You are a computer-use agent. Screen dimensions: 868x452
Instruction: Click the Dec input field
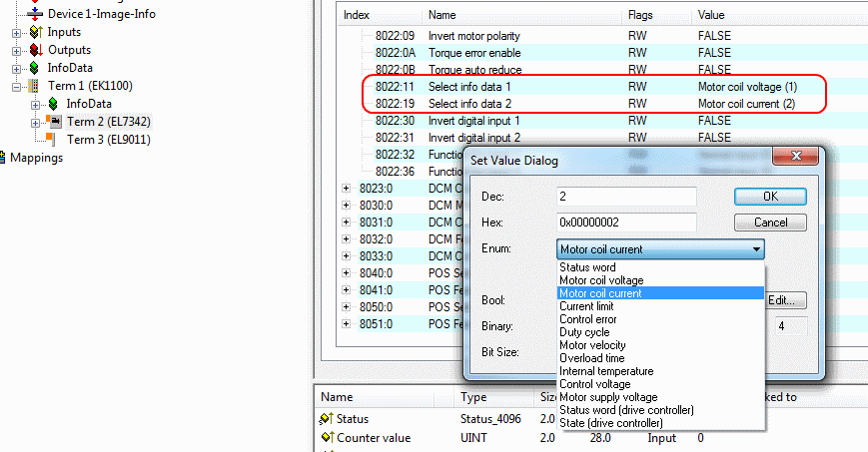[x=626, y=197]
